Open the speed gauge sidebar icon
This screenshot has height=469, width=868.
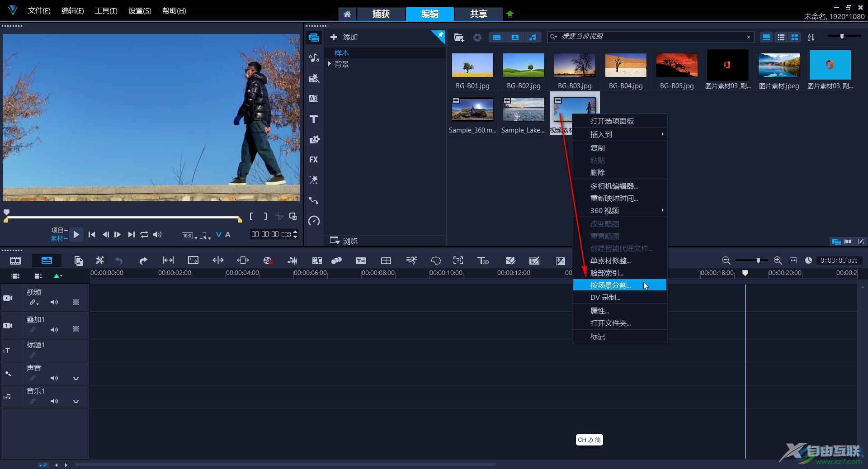point(314,221)
